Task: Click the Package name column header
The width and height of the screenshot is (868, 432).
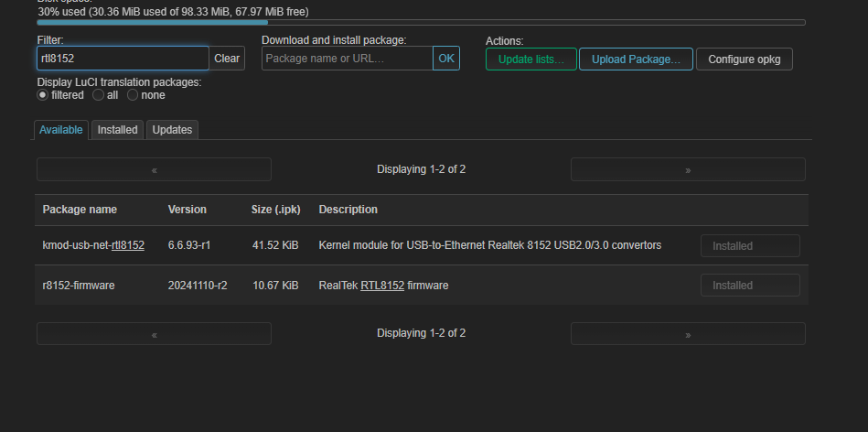Action: (x=80, y=210)
